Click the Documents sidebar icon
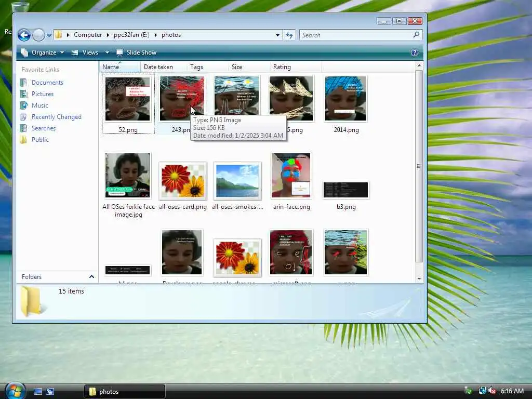 coord(23,83)
